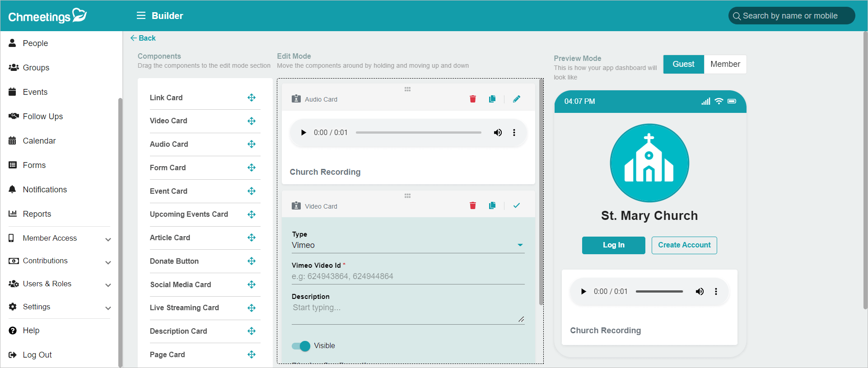The width and height of the screenshot is (868, 368).
Task: Switch preview to Member mode
Action: tap(725, 64)
